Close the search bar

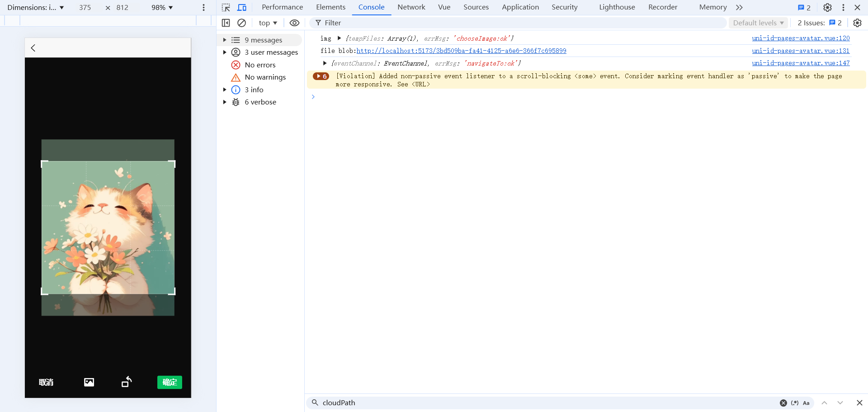859,403
